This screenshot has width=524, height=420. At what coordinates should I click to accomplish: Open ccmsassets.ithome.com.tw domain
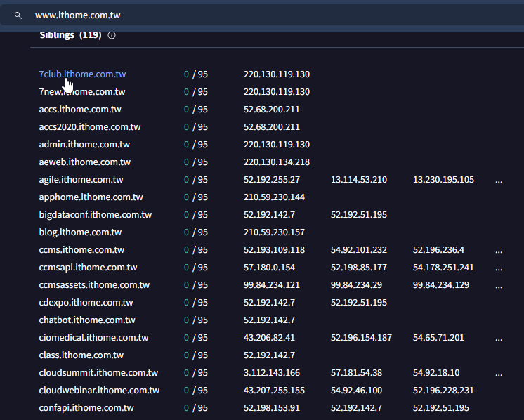pos(94,284)
